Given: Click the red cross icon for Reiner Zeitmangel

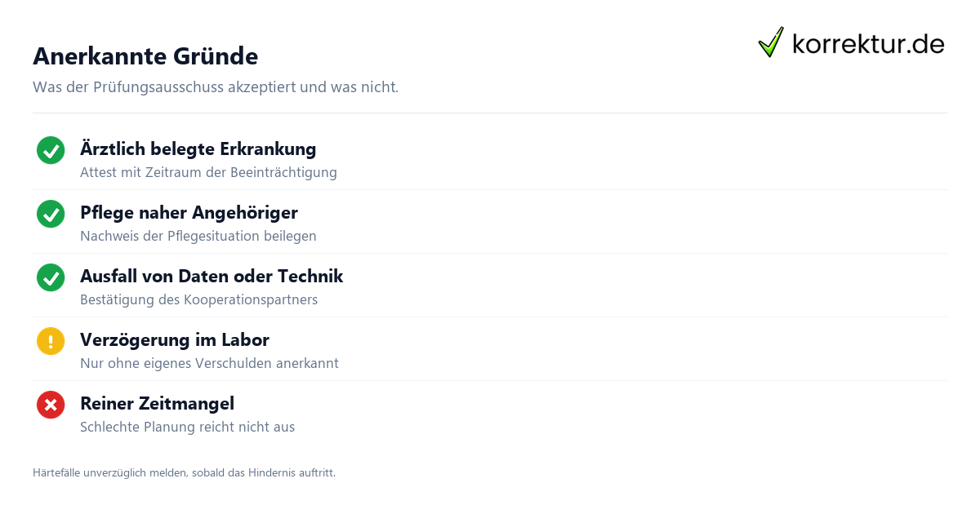Looking at the screenshot, I should pos(51,405).
